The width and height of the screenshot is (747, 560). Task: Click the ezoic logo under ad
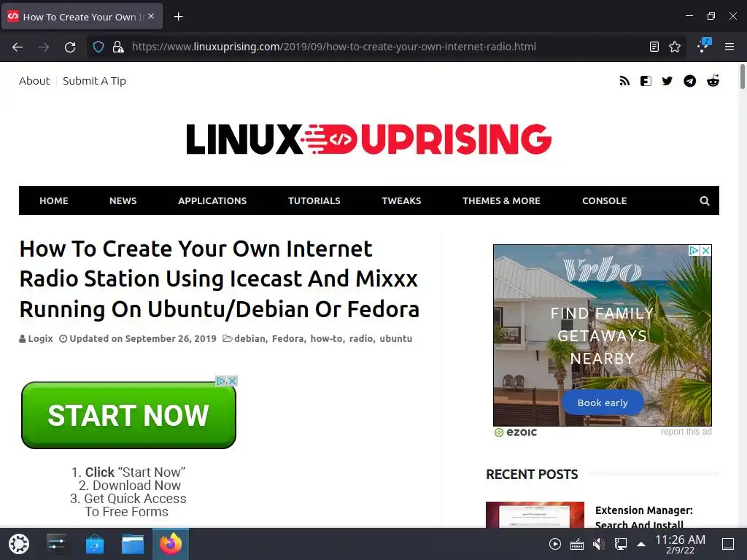click(516, 432)
